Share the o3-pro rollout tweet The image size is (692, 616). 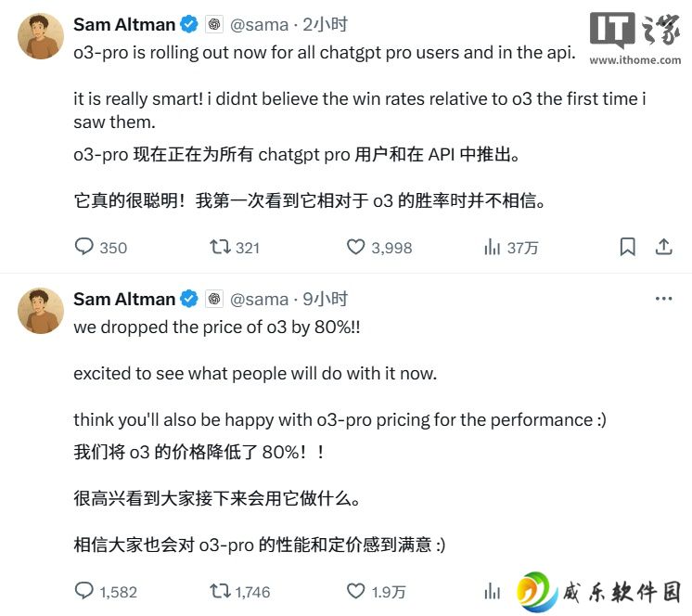(663, 247)
